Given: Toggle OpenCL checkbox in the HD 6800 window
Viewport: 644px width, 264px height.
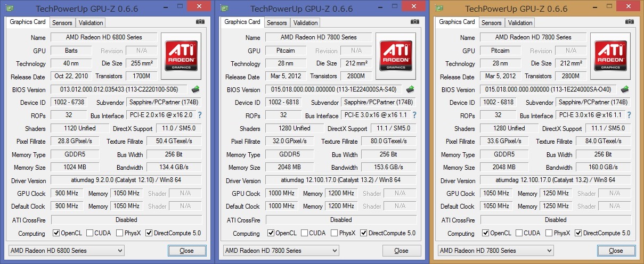Looking at the screenshot, I should [x=56, y=233].
